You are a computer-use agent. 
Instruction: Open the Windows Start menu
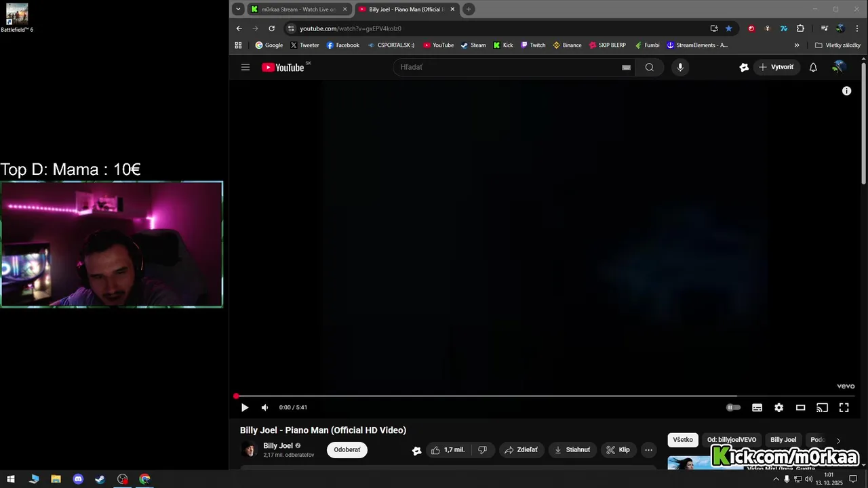(x=11, y=479)
